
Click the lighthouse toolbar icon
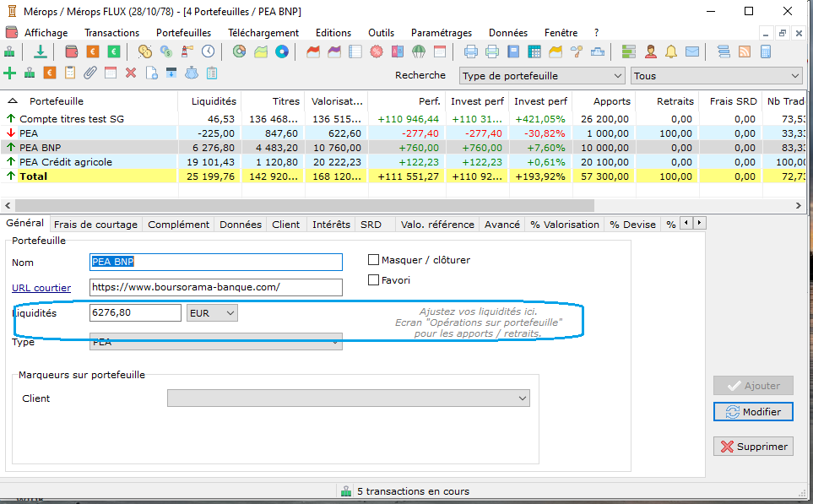pyautogui.click(x=187, y=51)
